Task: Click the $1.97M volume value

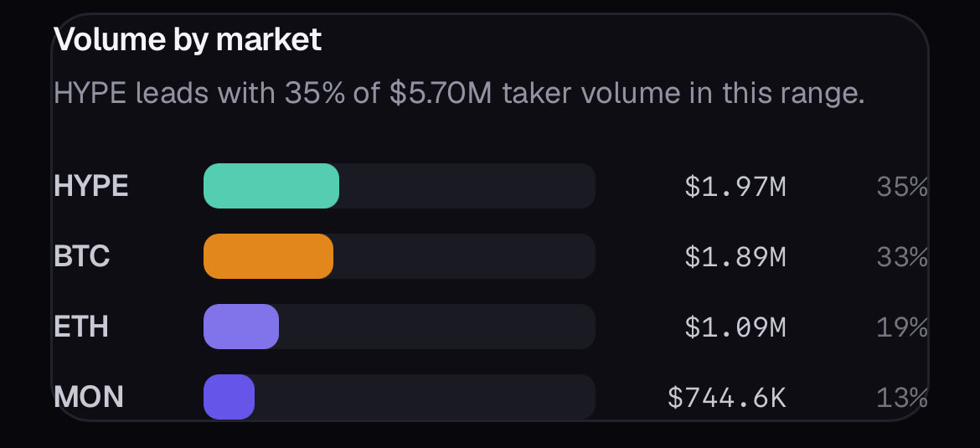Action: (x=735, y=187)
